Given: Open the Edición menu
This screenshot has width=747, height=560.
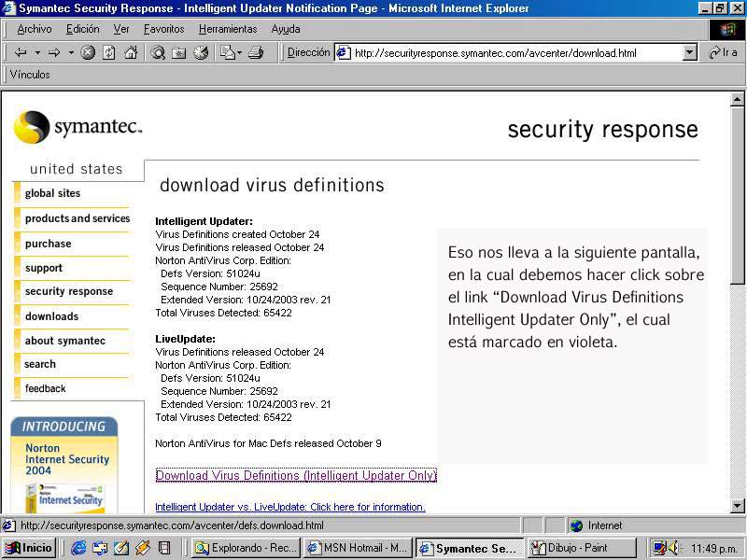Looking at the screenshot, I should 83,29.
